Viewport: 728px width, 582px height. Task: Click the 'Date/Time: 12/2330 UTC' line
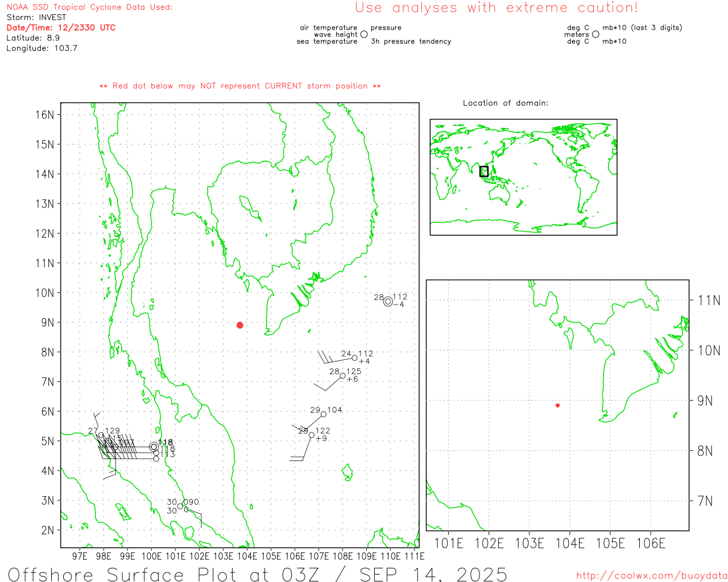61,28
